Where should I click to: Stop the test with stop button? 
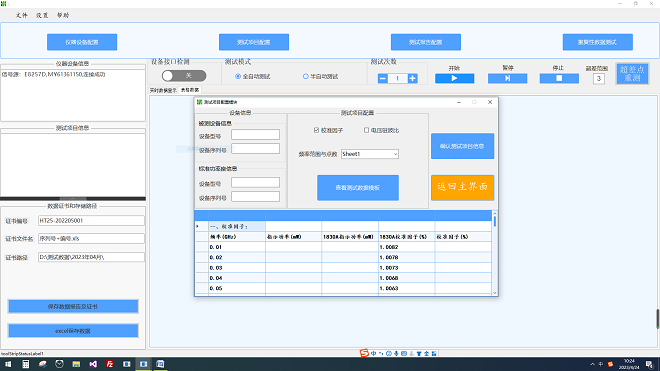(x=559, y=78)
